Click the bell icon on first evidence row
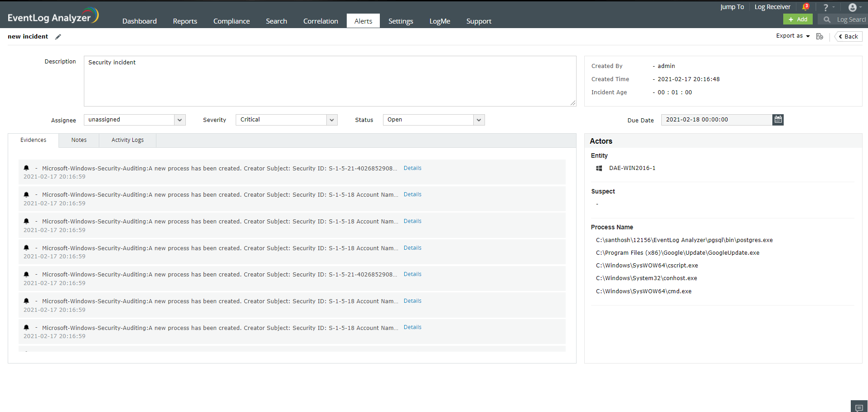The image size is (868, 412). click(26, 168)
